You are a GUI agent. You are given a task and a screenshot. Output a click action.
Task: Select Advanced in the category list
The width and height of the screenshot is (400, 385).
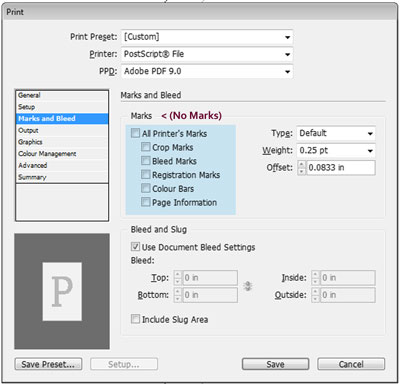tap(62, 165)
